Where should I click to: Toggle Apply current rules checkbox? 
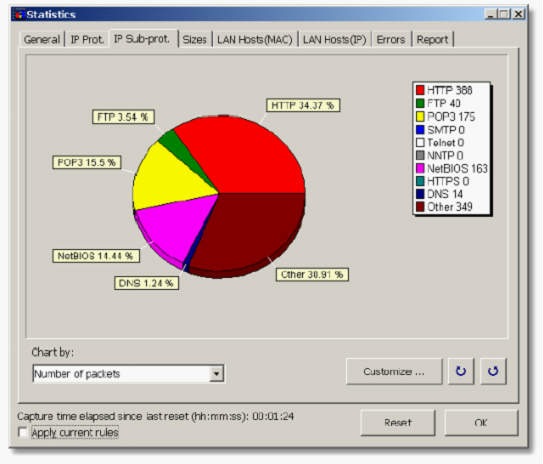click(x=23, y=432)
